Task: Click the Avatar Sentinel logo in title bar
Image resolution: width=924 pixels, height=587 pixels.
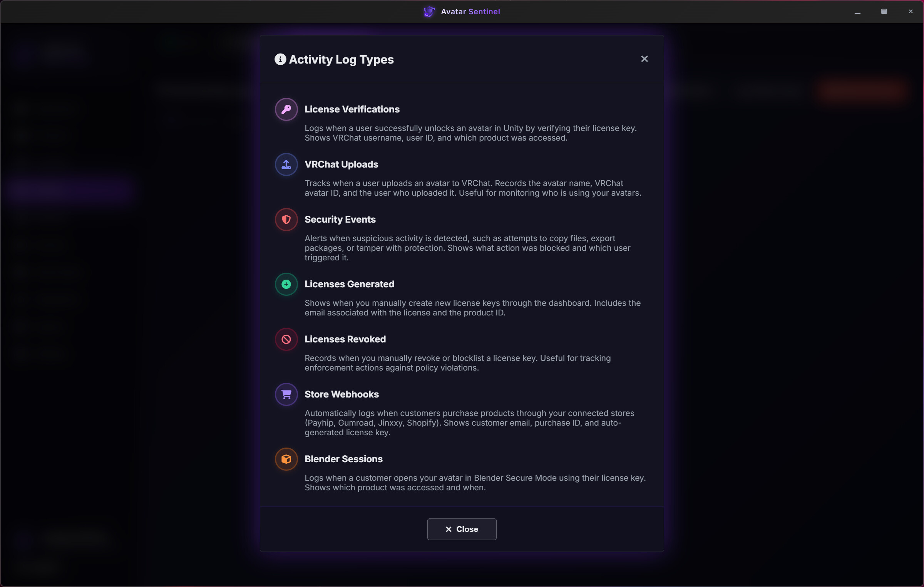Action: click(429, 12)
